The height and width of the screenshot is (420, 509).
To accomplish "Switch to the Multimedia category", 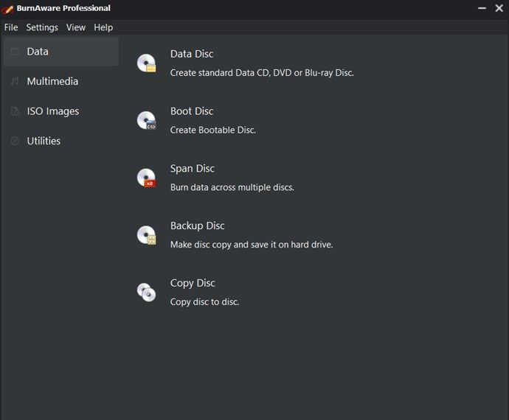I will (61, 81).
